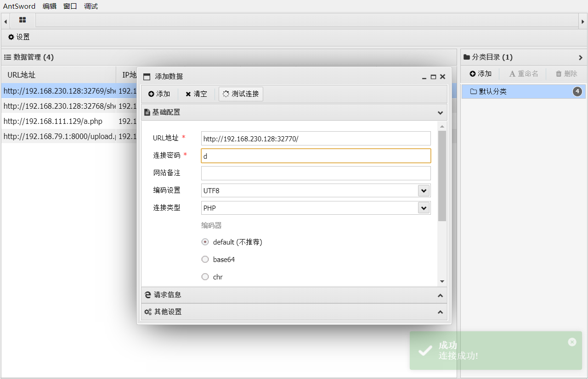Click the dialog scrollbar up arrow

[x=442, y=127]
